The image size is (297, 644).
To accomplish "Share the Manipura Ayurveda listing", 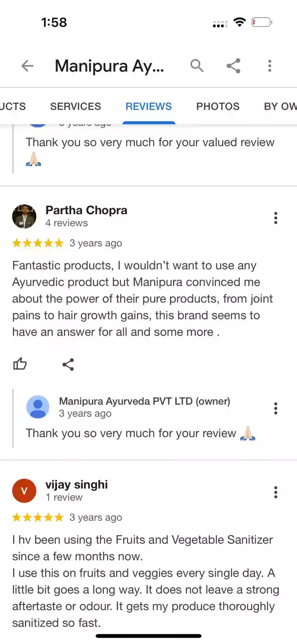I will pyautogui.click(x=233, y=66).
